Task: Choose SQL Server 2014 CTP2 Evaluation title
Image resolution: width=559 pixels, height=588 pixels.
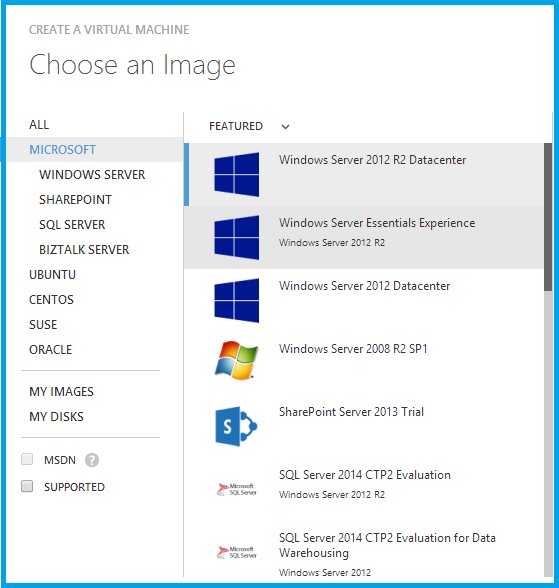Action: 365,475
